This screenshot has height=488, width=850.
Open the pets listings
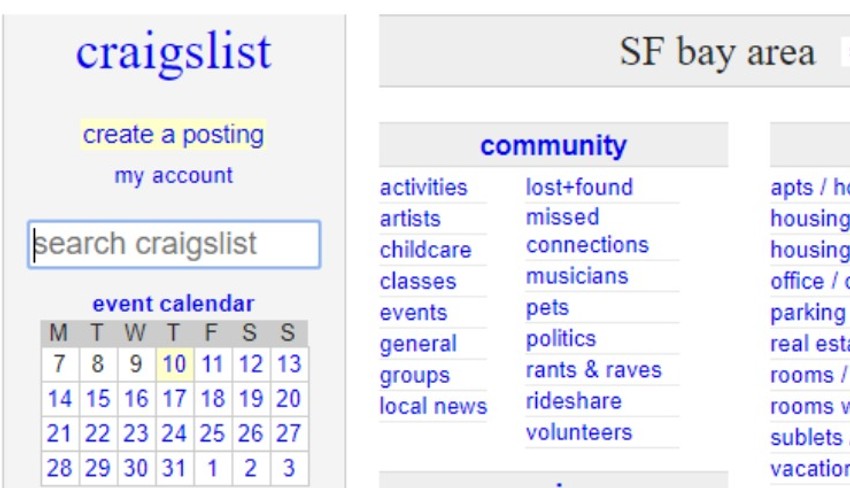pyautogui.click(x=547, y=308)
